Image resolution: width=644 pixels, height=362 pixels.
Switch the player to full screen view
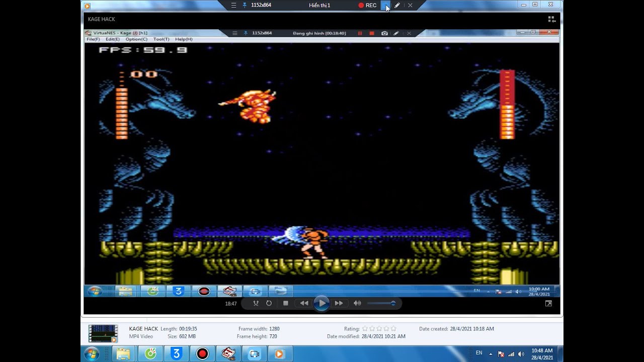tap(548, 304)
